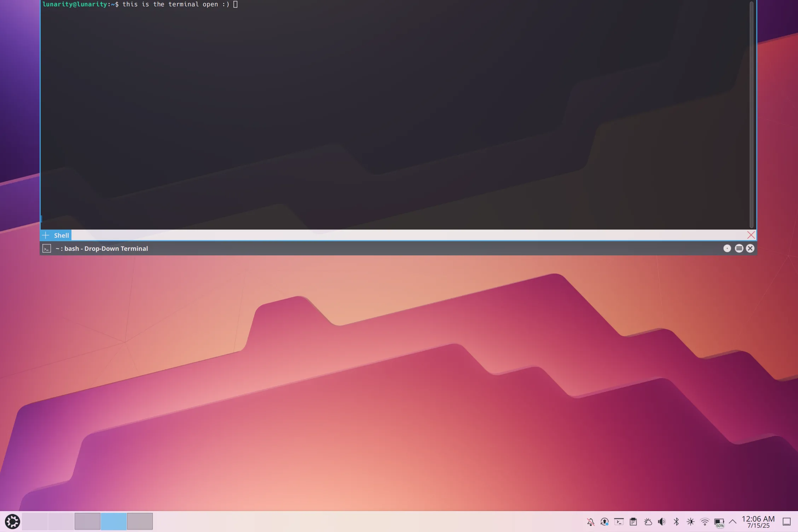Click the 'lunarity@lunarity' prompt text
The image size is (798, 532).
[75, 4]
